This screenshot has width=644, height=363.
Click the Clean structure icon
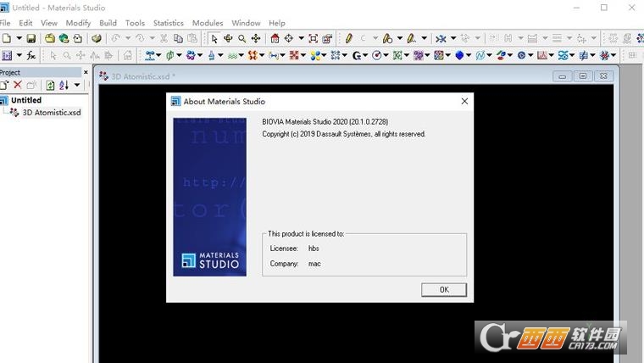(x=441, y=39)
